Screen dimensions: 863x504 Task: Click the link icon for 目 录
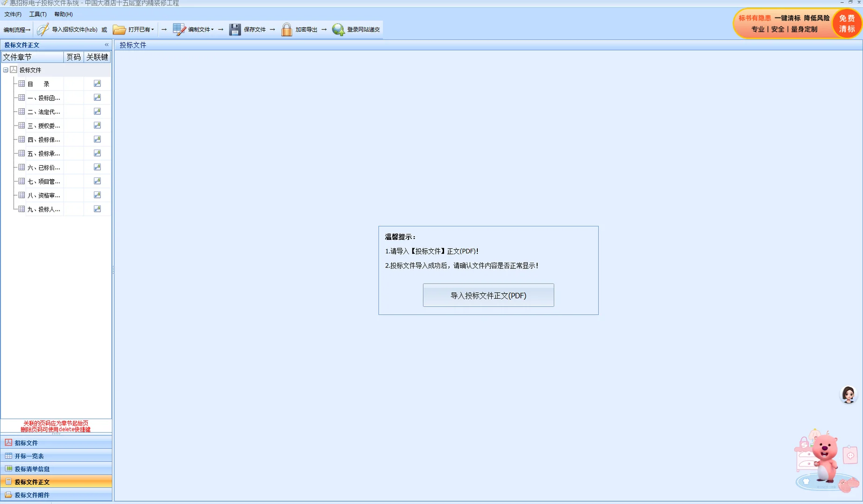pos(97,84)
